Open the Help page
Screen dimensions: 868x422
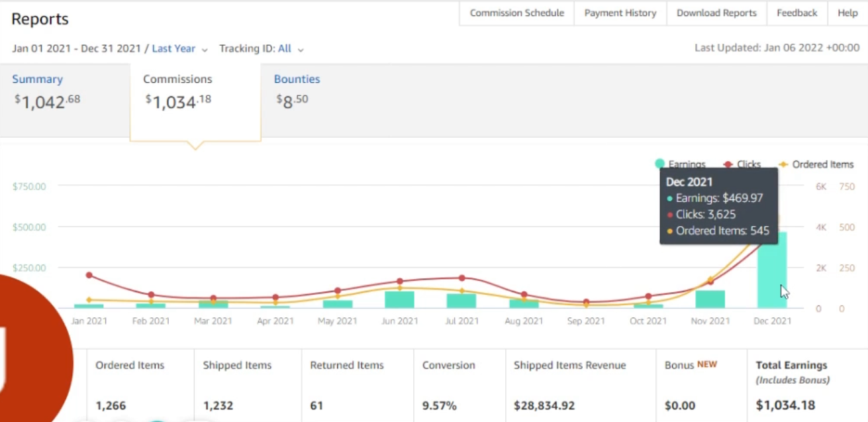point(847,13)
